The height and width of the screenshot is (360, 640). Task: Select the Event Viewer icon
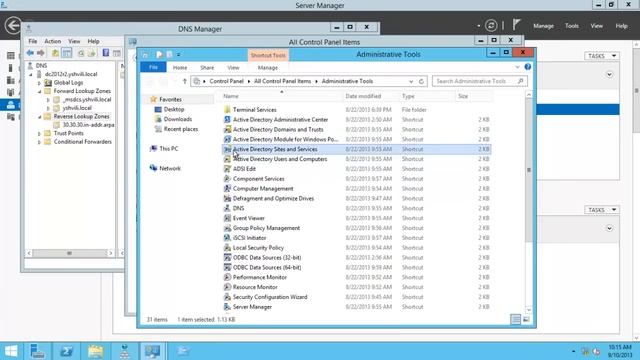[227, 218]
